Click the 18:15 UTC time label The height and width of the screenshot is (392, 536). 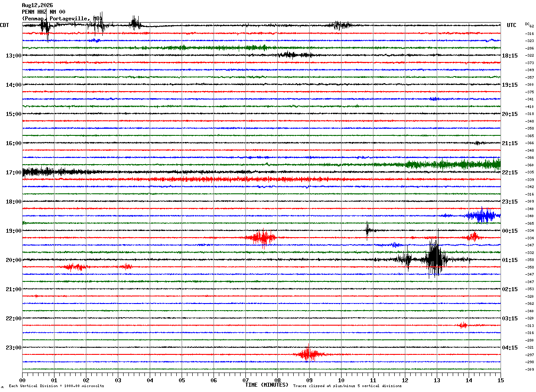pos(510,56)
